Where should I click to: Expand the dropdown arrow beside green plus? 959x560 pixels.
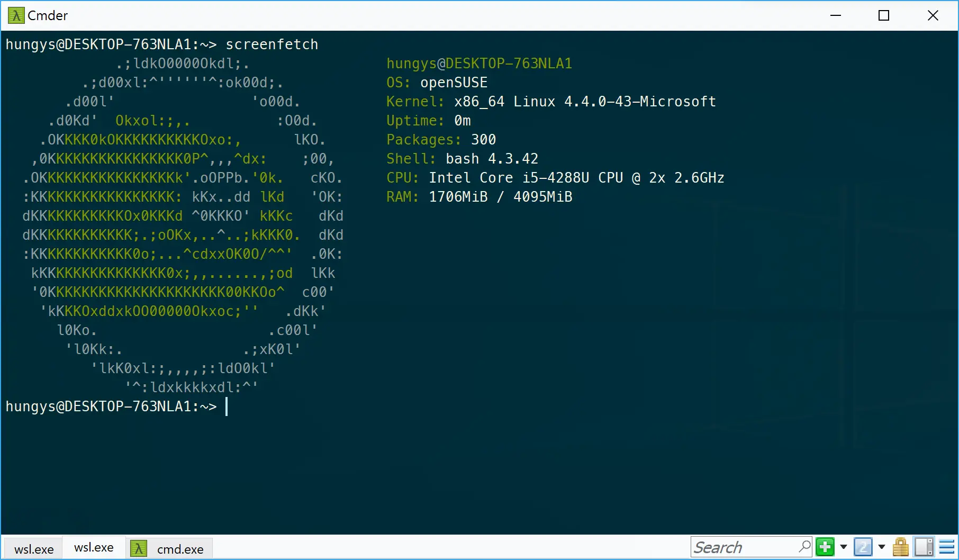(844, 547)
